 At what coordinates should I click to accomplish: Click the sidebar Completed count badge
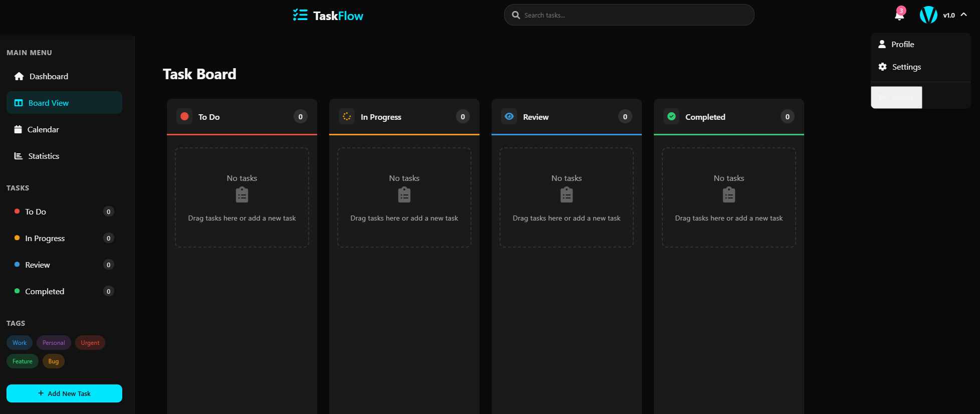point(108,291)
